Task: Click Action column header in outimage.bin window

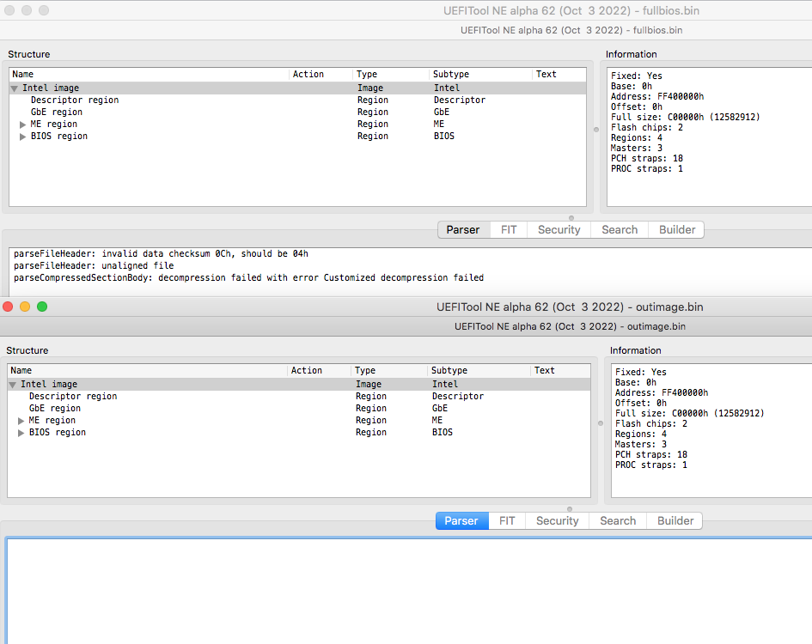Action: (x=319, y=370)
